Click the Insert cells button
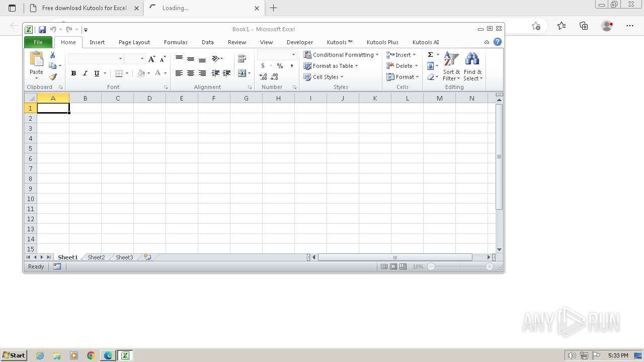The image size is (644, 362). pyautogui.click(x=401, y=55)
